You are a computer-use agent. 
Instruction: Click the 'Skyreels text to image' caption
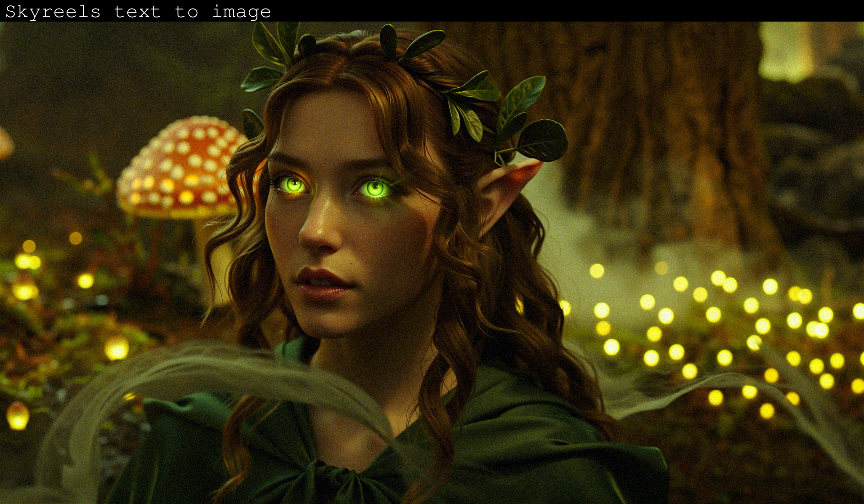[138, 12]
